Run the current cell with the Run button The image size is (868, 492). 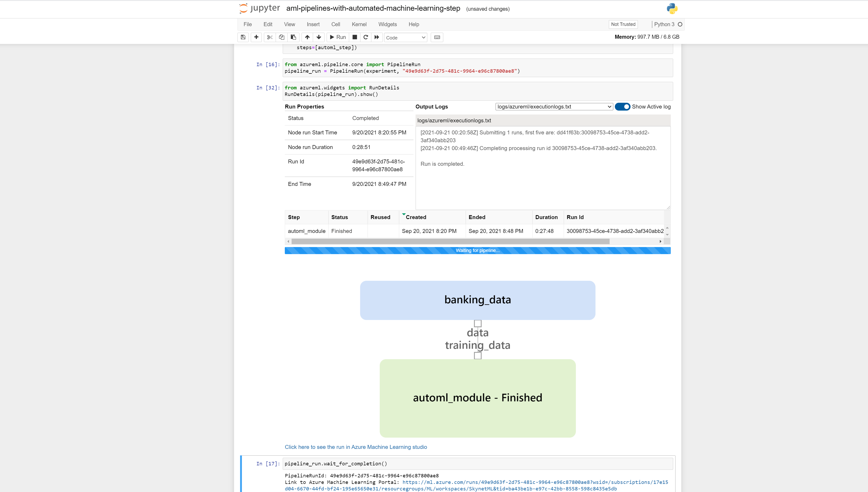337,37
